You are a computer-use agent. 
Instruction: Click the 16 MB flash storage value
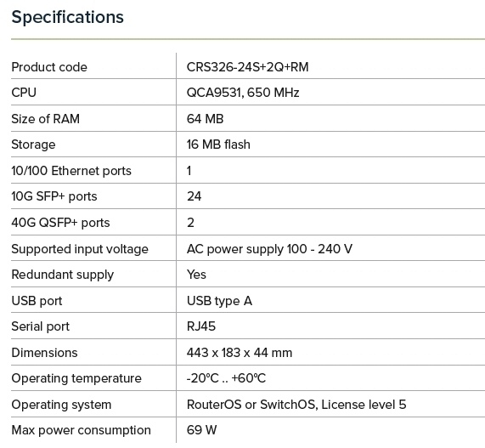218,145
